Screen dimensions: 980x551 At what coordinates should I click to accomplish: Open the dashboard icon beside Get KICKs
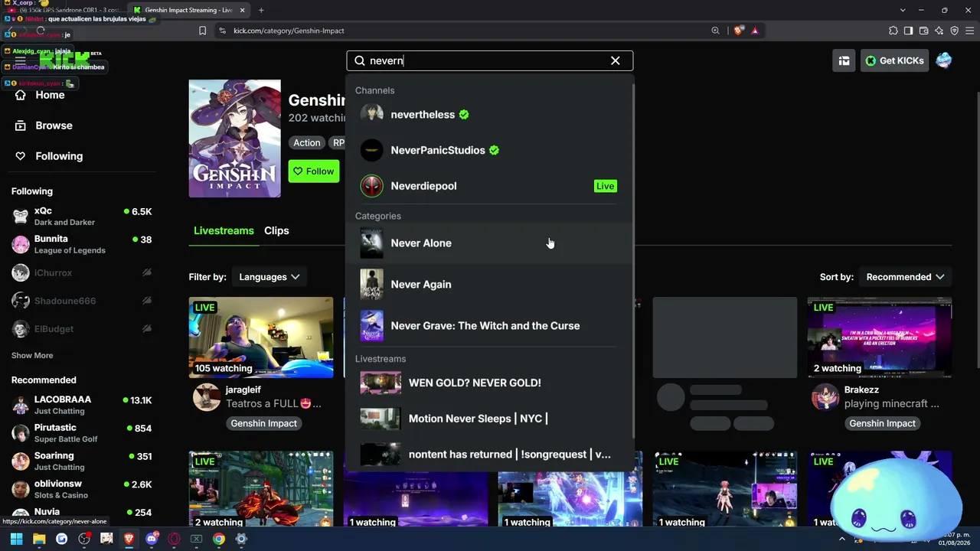coord(844,60)
